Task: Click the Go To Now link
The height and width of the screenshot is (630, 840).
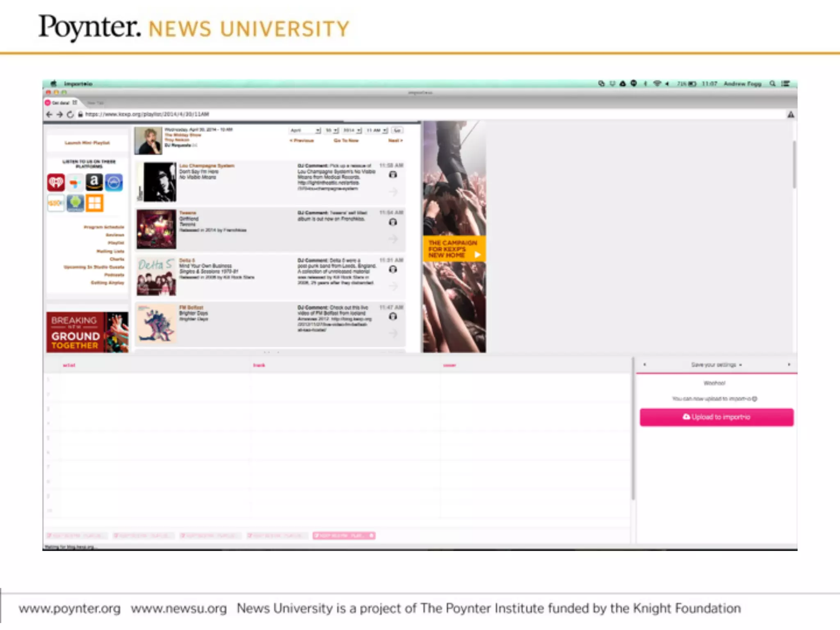Action: point(346,141)
